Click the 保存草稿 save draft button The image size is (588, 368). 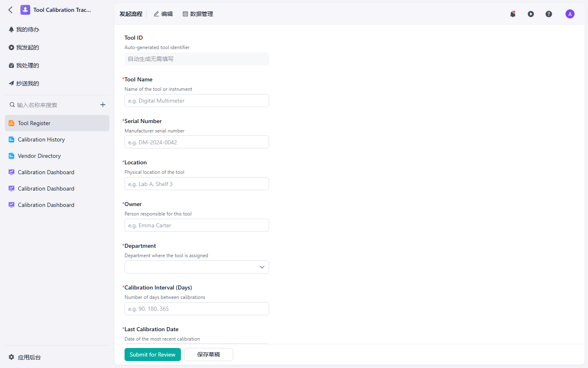pos(209,355)
